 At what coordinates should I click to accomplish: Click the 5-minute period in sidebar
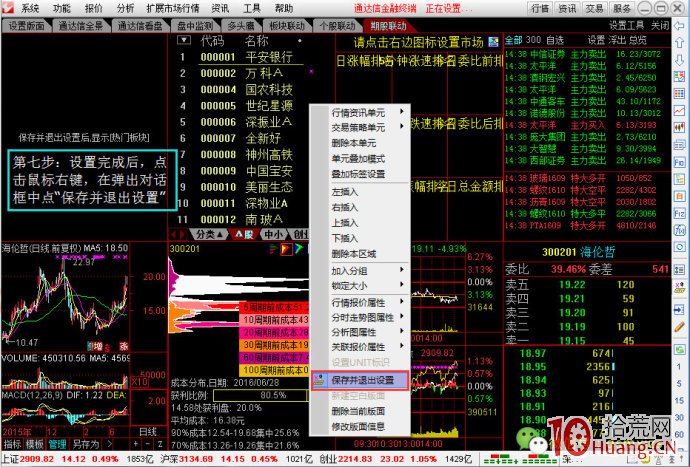pos(679,384)
